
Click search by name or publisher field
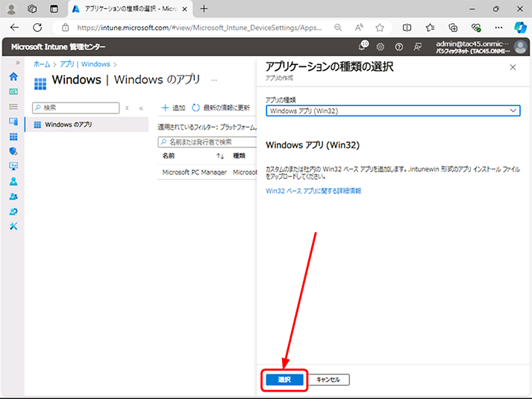pyautogui.click(x=207, y=142)
